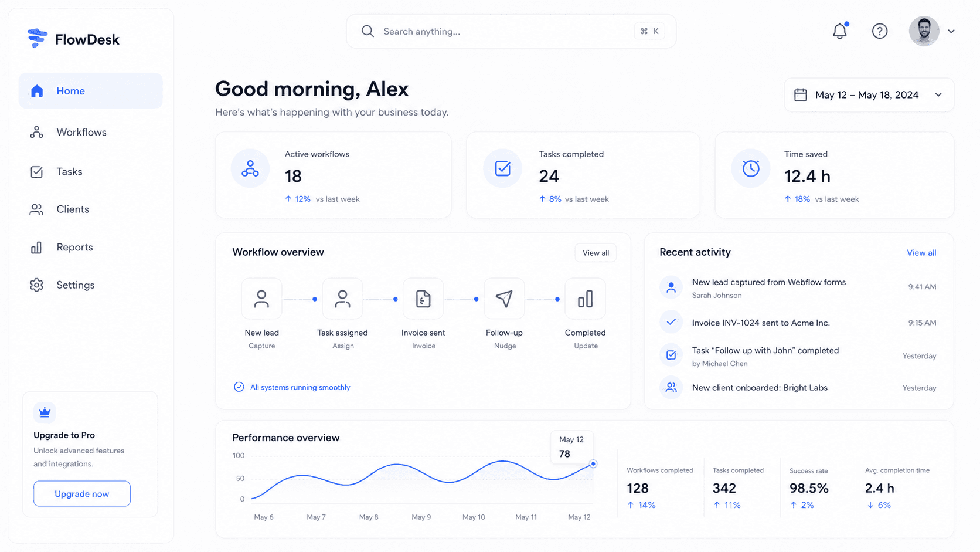Click the Home house icon in sidebar
The image size is (980, 552).
(37, 91)
